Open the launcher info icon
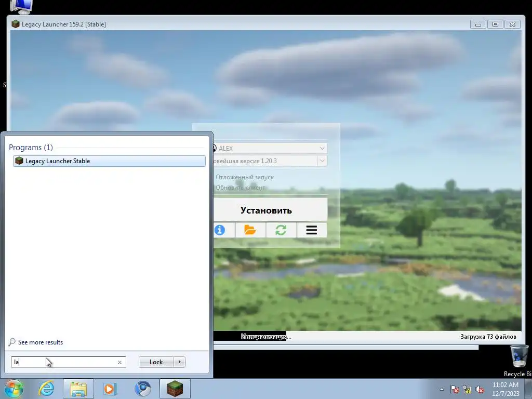Viewport: 532px width, 399px height. 220,230
